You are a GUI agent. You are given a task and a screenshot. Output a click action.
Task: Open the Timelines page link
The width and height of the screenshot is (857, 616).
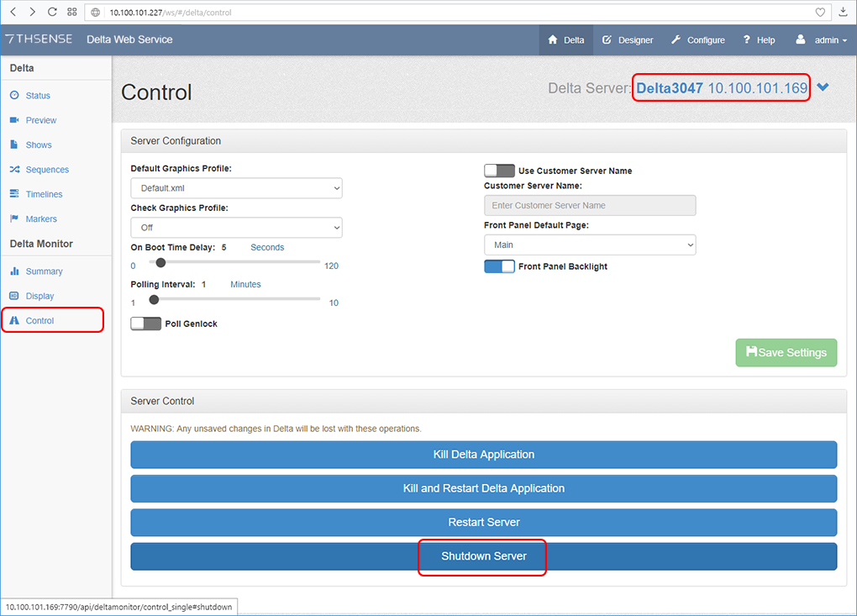pyautogui.click(x=44, y=194)
